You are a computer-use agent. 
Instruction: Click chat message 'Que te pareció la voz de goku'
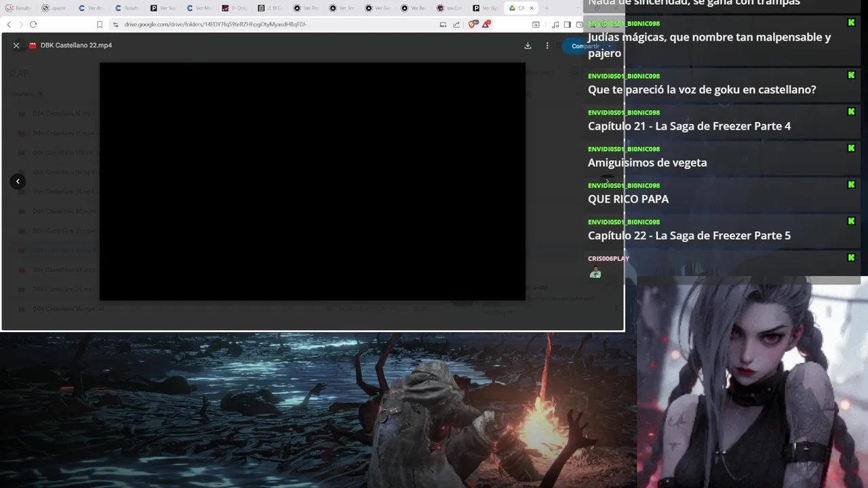click(702, 90)
